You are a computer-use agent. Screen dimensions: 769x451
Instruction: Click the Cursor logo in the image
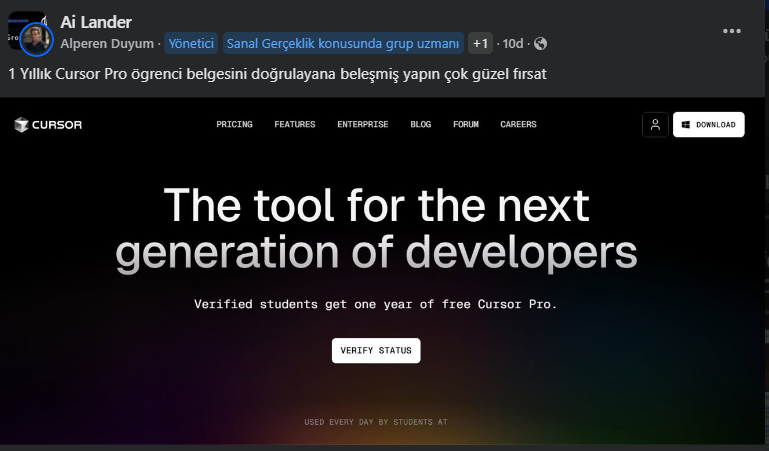pos(48,125)
